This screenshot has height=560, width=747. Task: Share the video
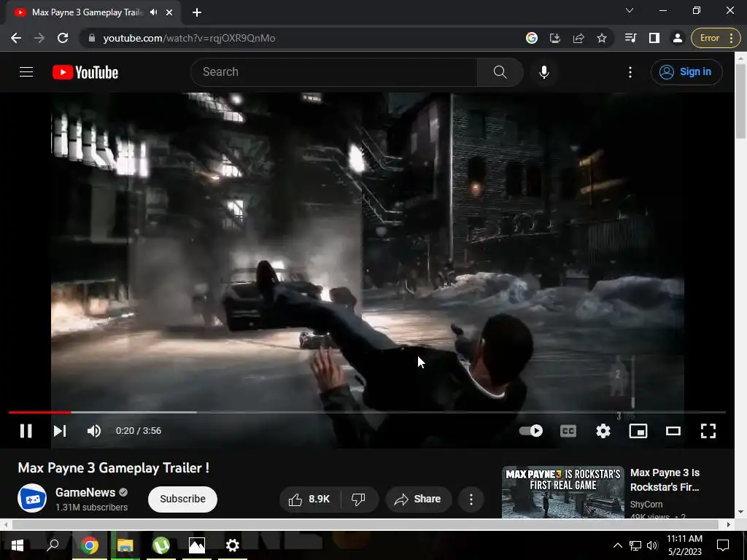click(418, 499)
